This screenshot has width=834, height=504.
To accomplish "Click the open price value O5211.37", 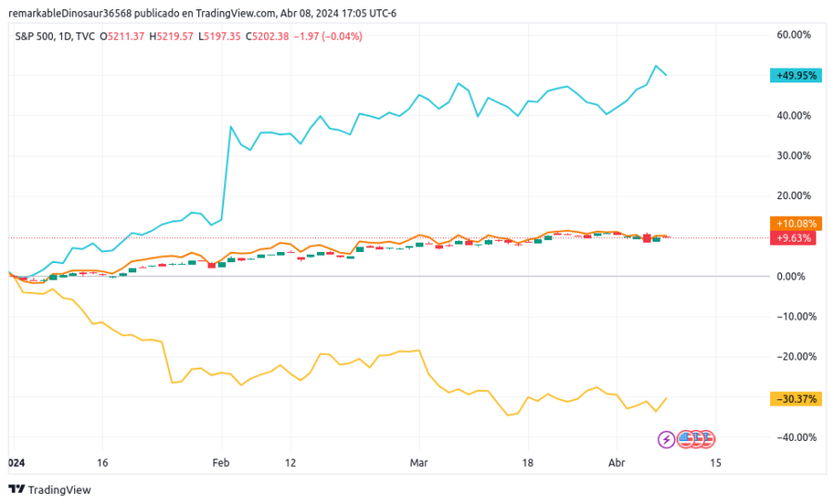I will click(x=123, y=36).
